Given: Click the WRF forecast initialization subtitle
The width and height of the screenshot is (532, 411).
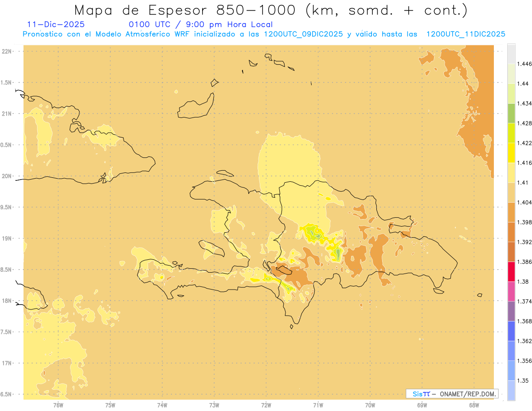Looking at the screenshot, I should click(x=264, y=34).
